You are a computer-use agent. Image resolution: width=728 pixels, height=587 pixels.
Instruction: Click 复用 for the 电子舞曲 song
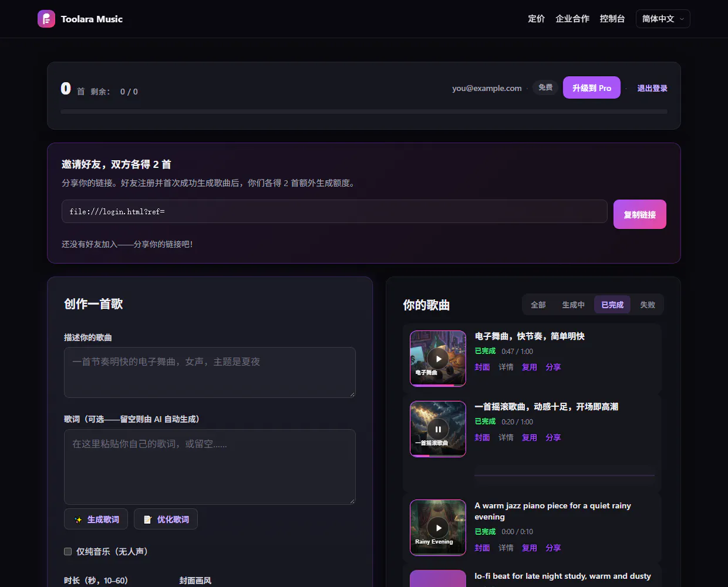pyautogui.click(x=530, y=367)
